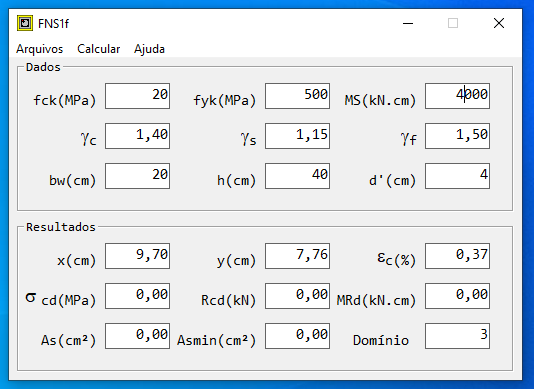Click the As(cm²) result field
534x389 pixels.
[138, 336]
